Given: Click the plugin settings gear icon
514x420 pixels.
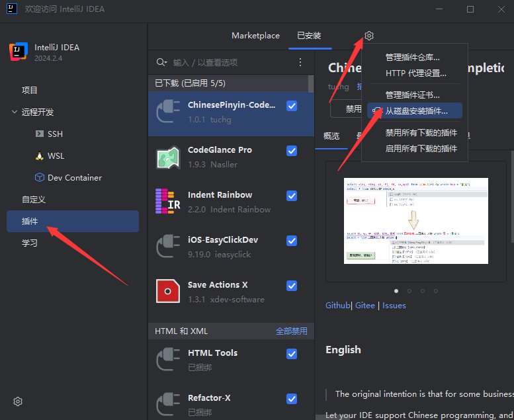Looking at the screenshot, I should [369, 36].
